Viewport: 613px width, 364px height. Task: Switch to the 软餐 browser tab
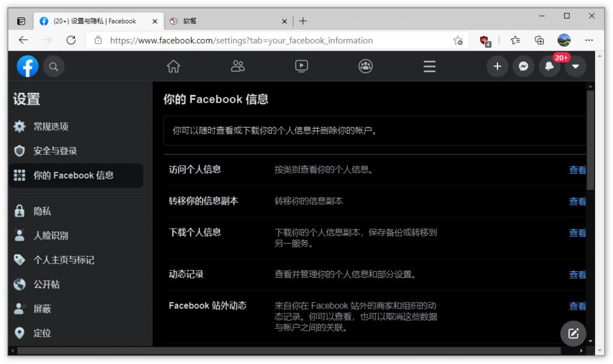coord(227,21)
